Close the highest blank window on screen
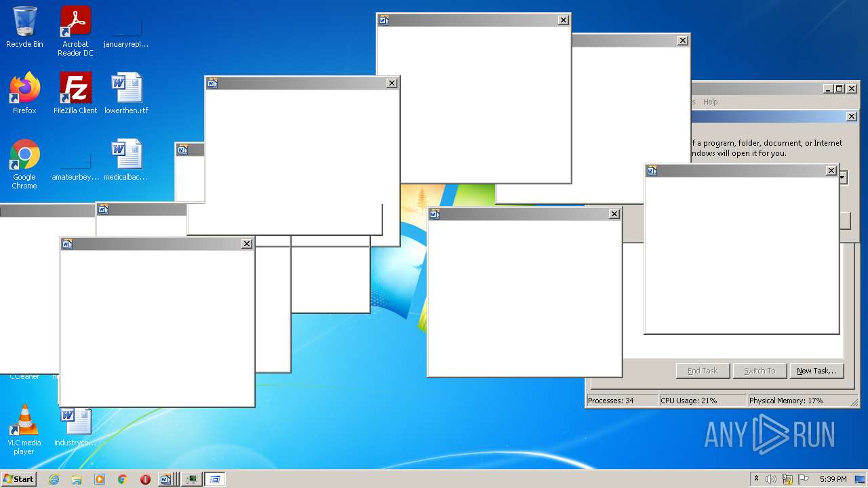 (x=564, y=20)
